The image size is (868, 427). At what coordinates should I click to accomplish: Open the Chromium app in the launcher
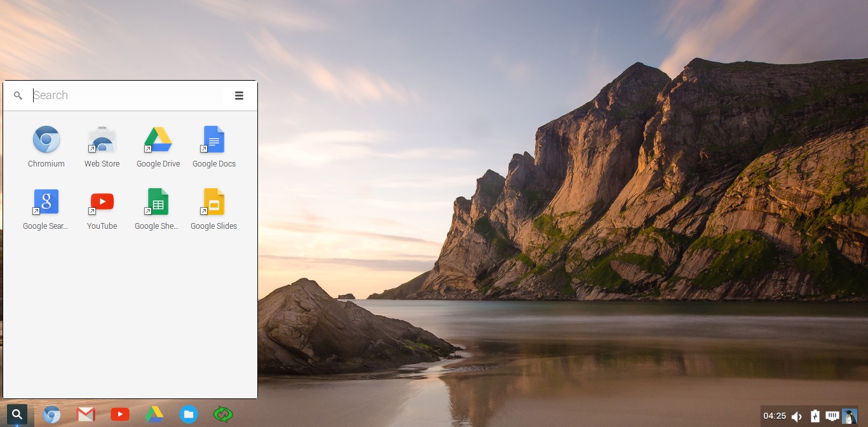(46, 146)
